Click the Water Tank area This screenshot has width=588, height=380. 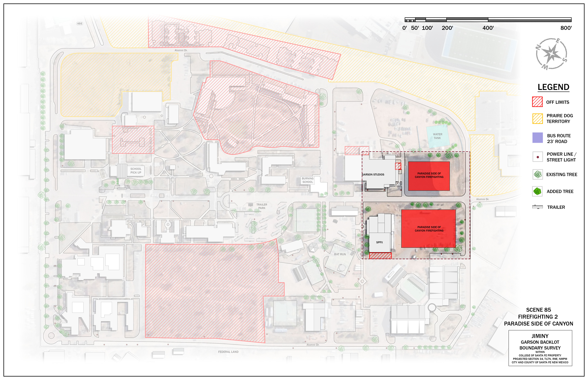tap(438, 136)
